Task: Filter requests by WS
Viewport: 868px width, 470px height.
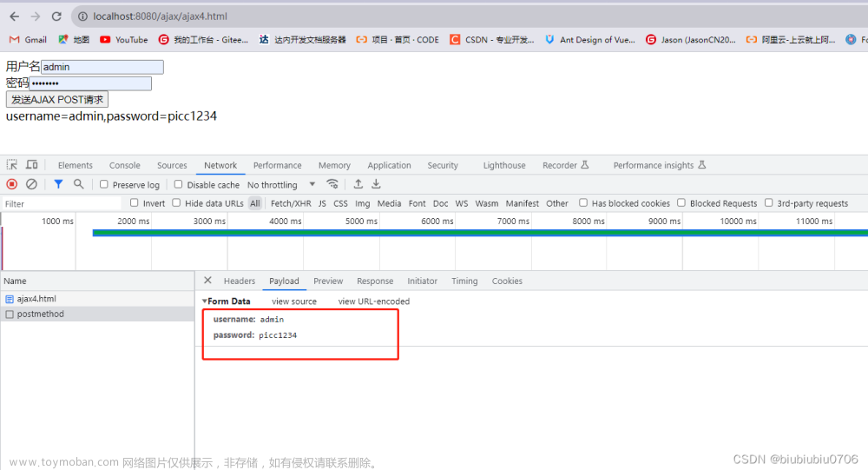Action: click(x=462, y=203)
